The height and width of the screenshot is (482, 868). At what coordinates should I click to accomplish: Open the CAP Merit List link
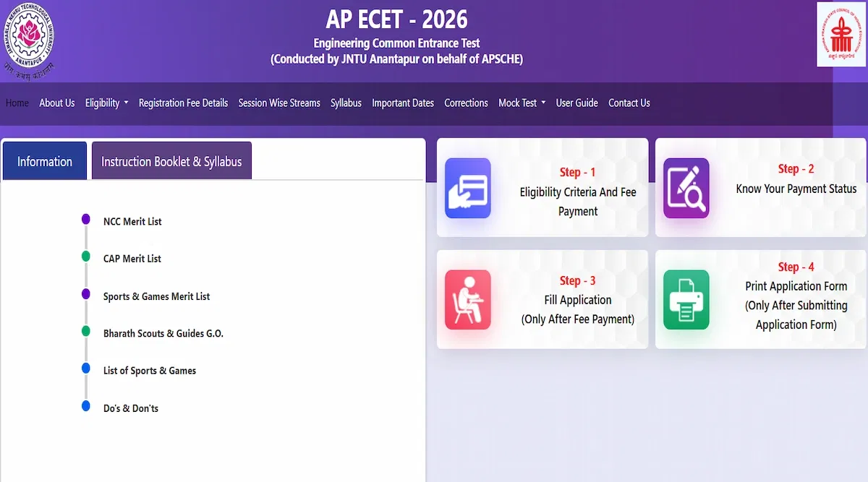pos(132,259)
